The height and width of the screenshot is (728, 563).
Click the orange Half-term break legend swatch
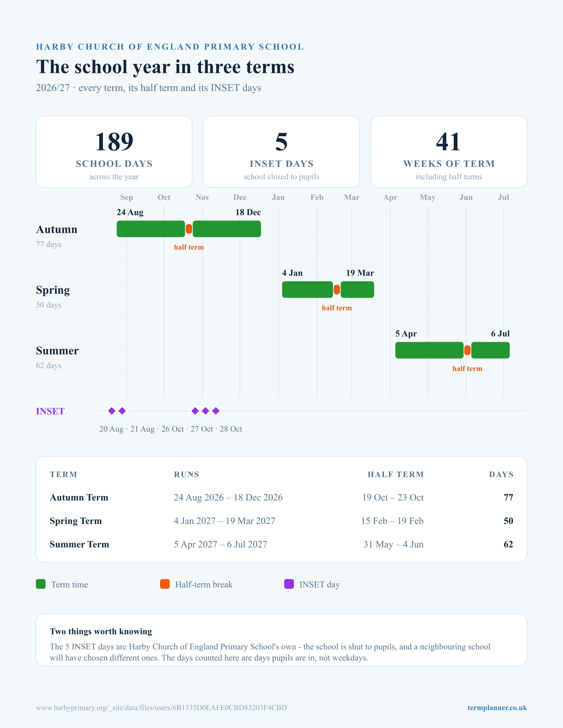click(165, 584)
